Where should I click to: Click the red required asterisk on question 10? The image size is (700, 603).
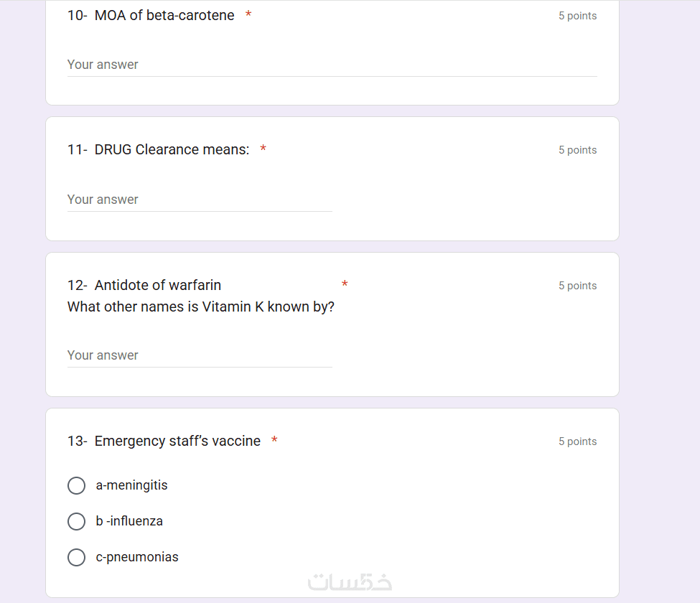pyautogui.click(x=248, y=15)
